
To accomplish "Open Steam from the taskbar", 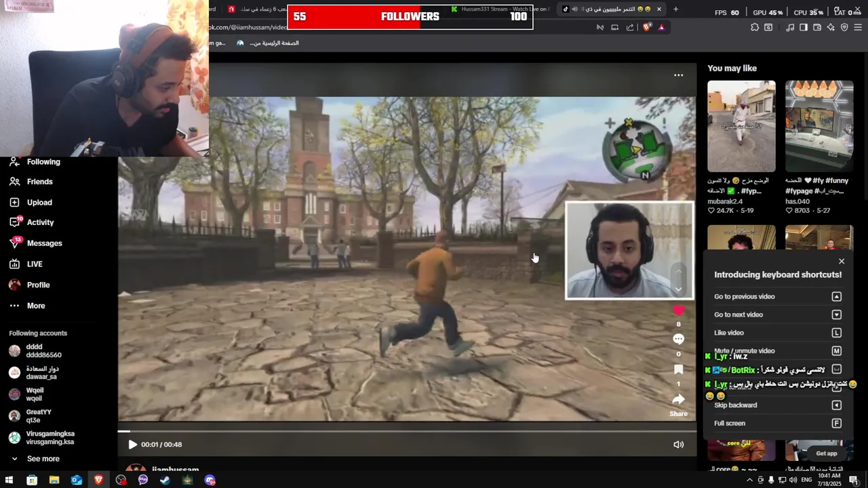I will click(165, 480).
